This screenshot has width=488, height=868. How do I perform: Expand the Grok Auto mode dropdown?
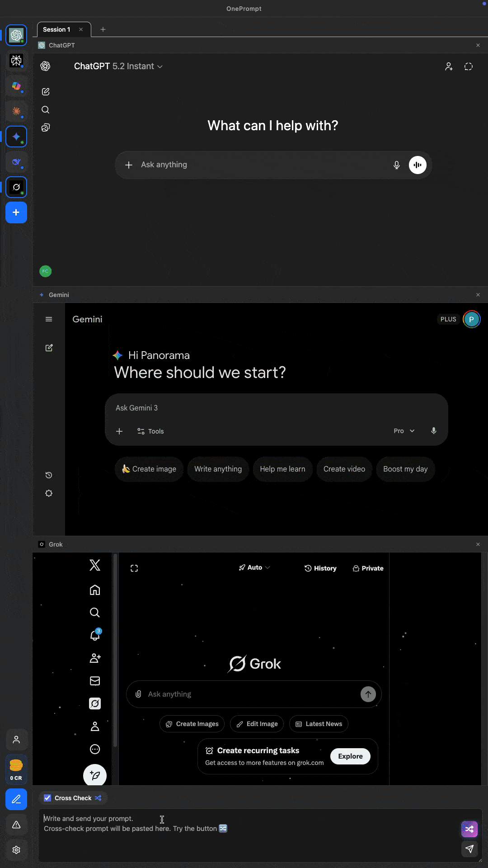coord(254,567)
